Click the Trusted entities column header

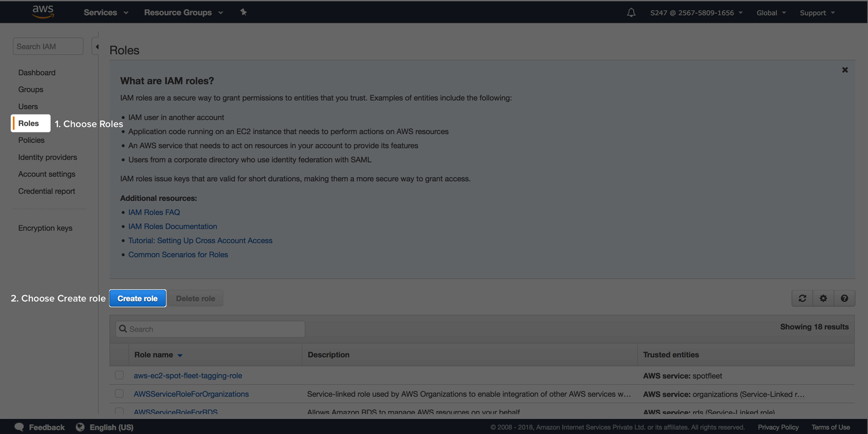(x=671, y=355)
